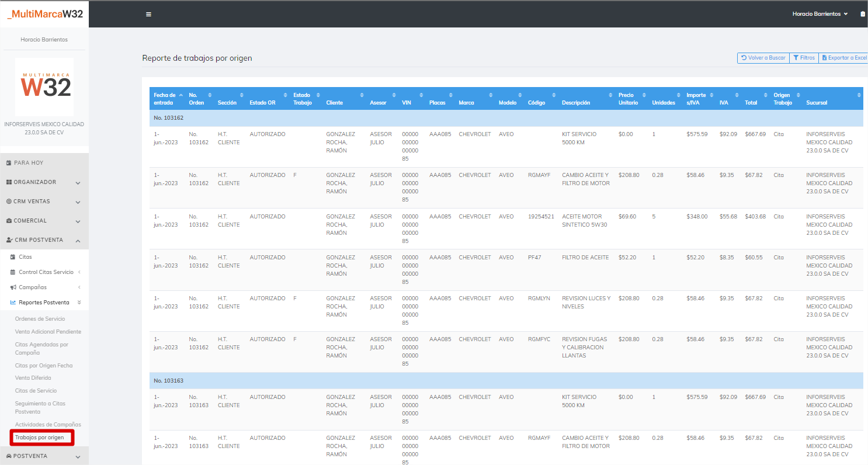This screenshot has height=465, width=868.
Task: Select Venta Adicional Pendiente in sidebar
Action: point(48,332)
